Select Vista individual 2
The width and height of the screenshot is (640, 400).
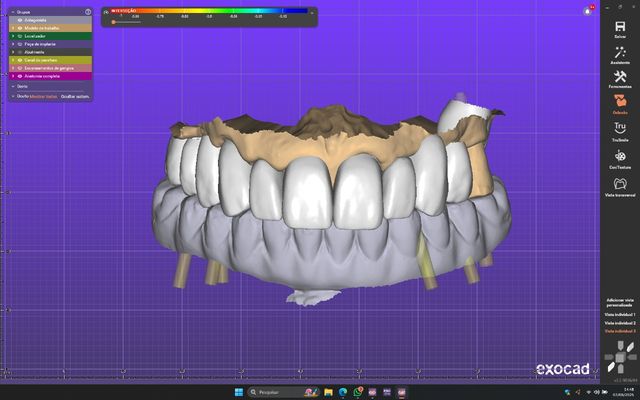[x=620, y=323]
